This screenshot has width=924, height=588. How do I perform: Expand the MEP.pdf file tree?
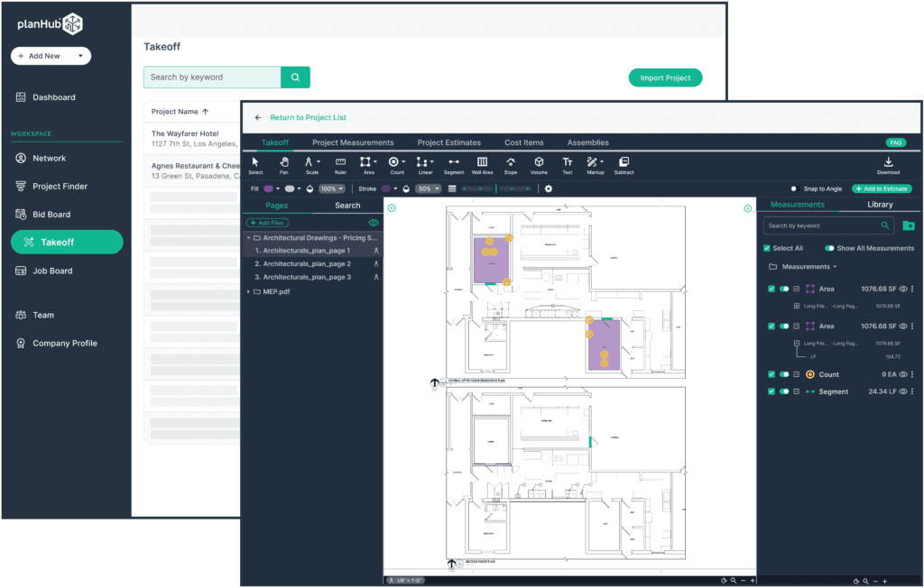(x=250, y=290)
